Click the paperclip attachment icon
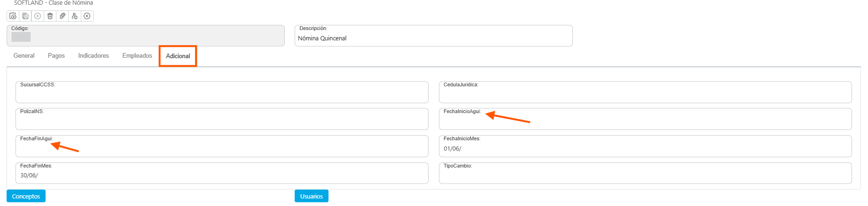Viewport: 868px width, 206px height. click(62, 16)
